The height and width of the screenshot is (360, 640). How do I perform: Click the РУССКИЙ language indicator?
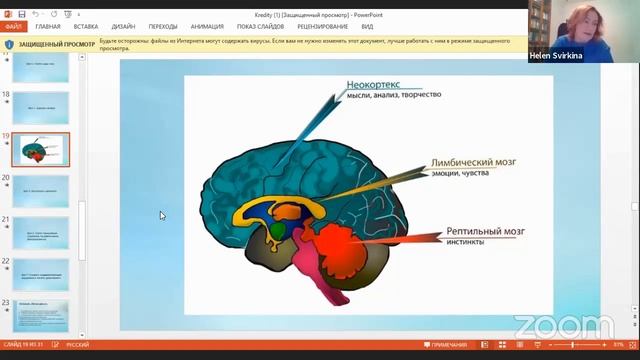point(77,344)
